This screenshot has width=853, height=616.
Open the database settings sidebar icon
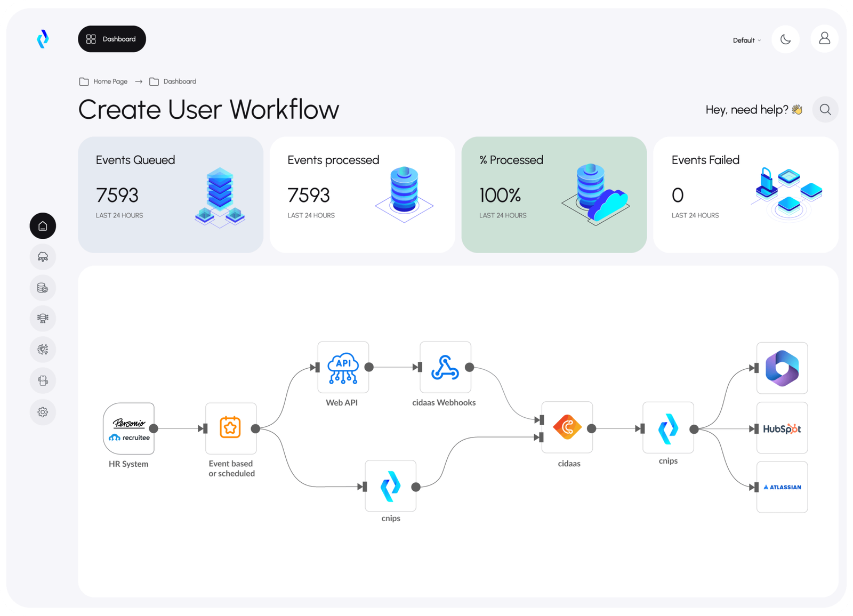[x=43, y=288]
